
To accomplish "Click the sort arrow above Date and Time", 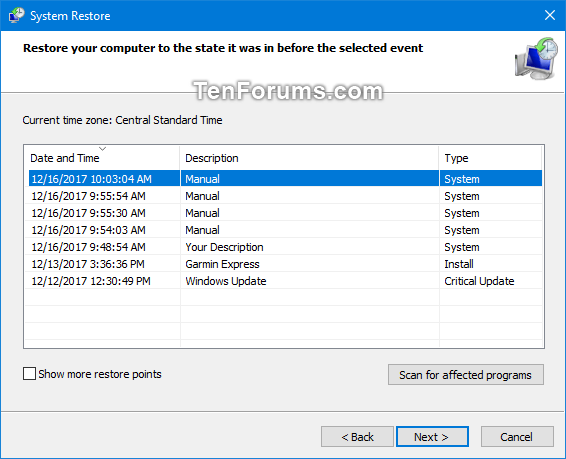I will pos(103,149).
